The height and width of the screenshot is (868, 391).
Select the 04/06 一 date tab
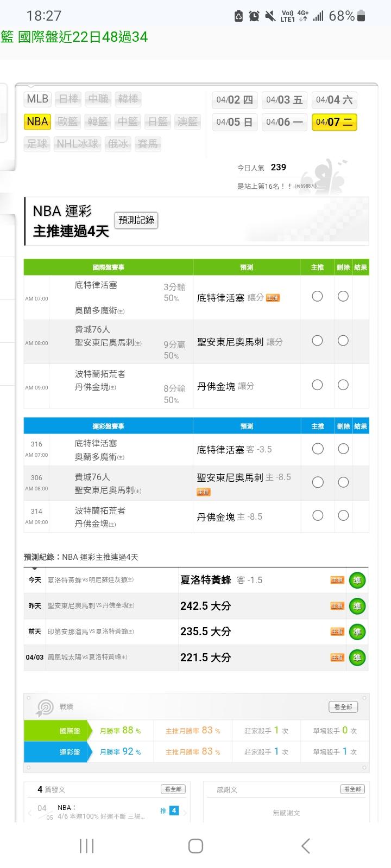point(284,122)
